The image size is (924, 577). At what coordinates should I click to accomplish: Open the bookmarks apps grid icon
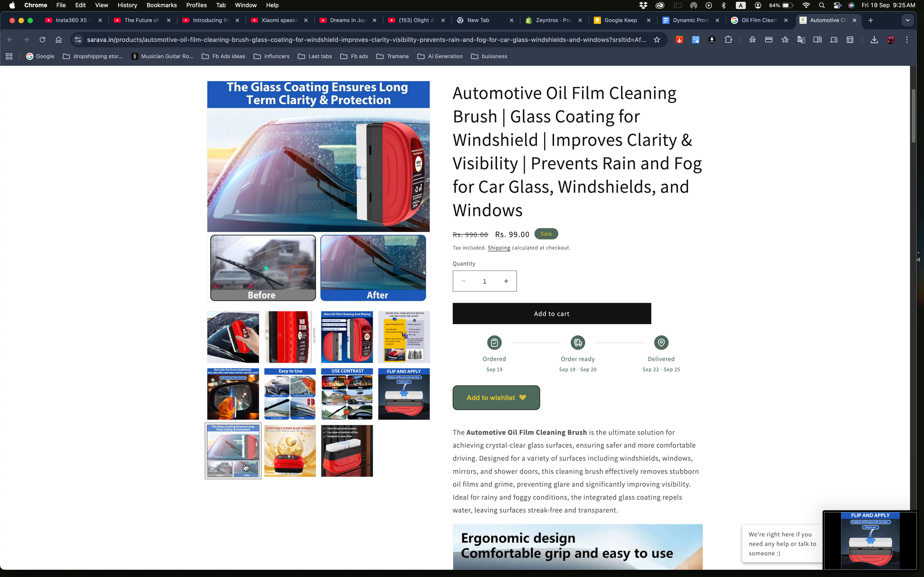[x=9, y=56]
